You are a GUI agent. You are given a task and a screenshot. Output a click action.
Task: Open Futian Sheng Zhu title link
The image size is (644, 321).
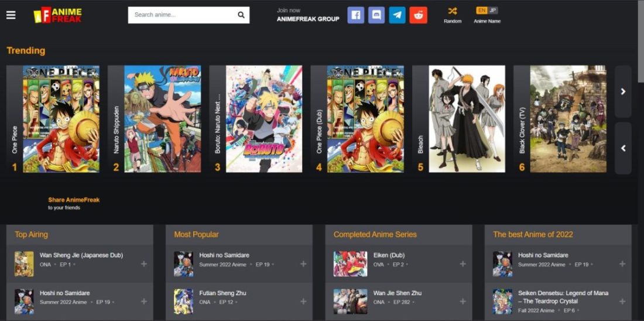(222, 293)
